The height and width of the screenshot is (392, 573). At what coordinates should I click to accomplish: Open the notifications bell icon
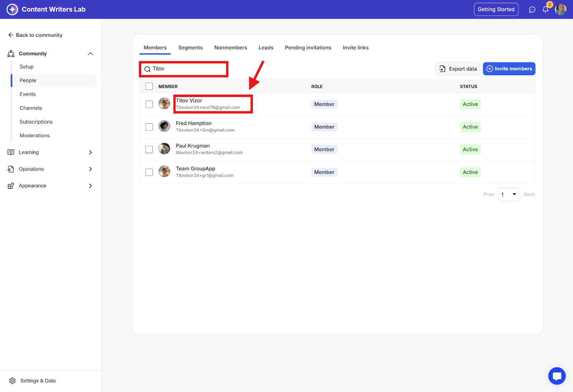point(545,10)
